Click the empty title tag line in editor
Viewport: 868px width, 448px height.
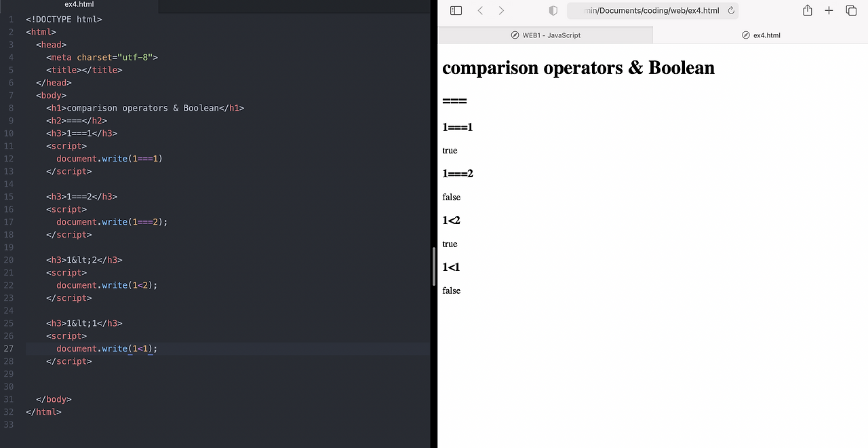tap(84, 70)
